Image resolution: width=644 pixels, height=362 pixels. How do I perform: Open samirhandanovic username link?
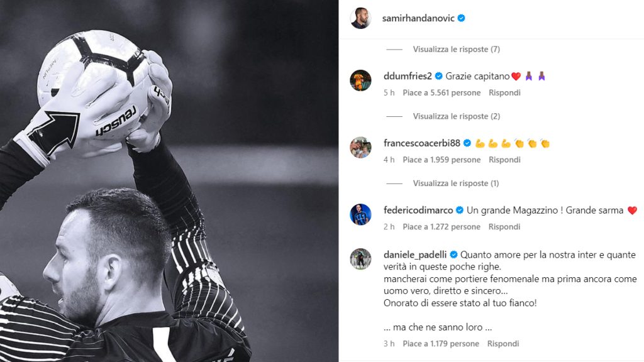418,18
